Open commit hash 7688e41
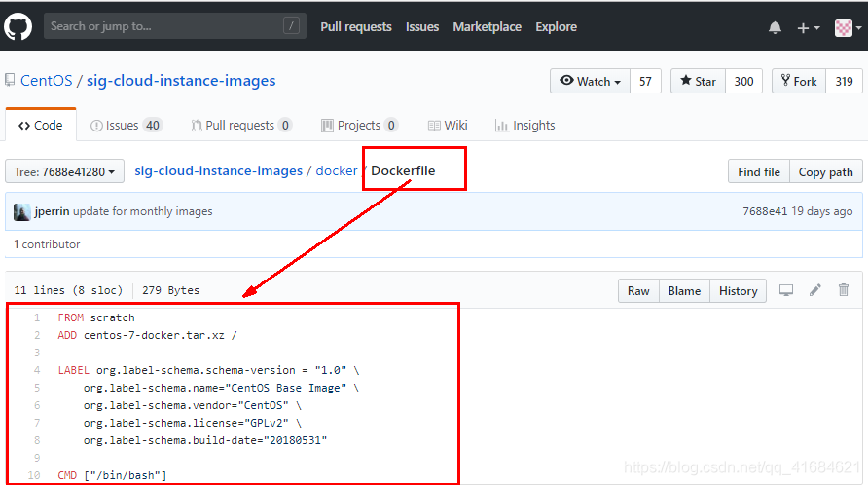 click(x=765, y=211)
